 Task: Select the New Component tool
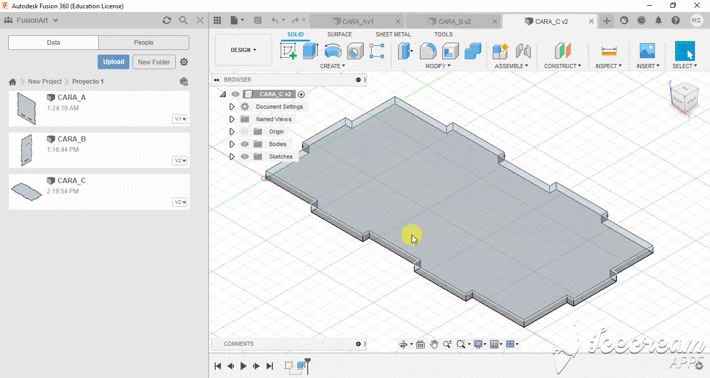500,51
